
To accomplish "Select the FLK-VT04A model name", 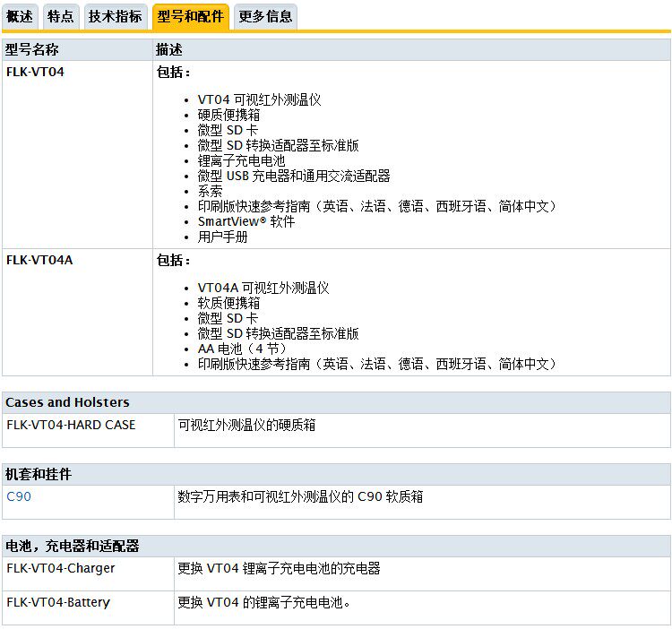I will coord(39,260).
